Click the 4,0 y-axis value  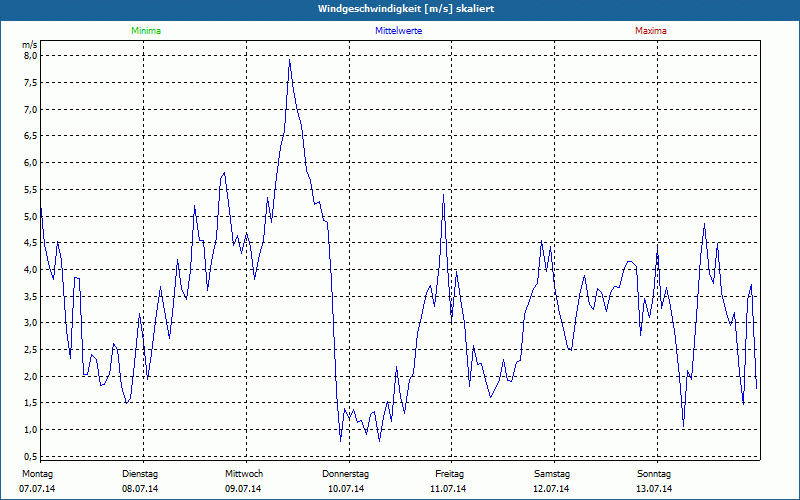(31, 269)
